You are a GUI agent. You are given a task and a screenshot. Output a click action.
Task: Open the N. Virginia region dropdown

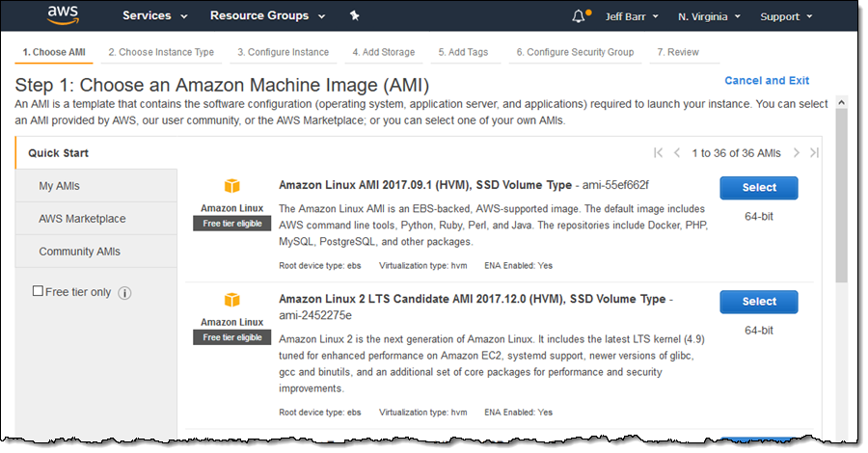point(709,16)
